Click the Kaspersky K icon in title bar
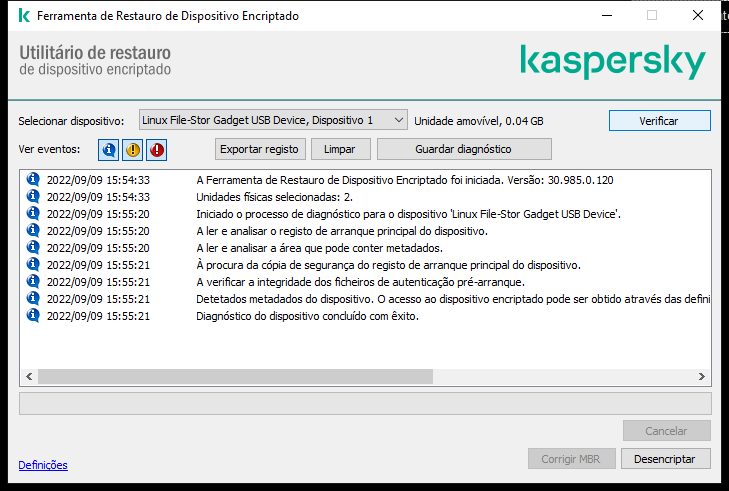The width and height of the screenshot is (729, 491). tap(24, 16)
